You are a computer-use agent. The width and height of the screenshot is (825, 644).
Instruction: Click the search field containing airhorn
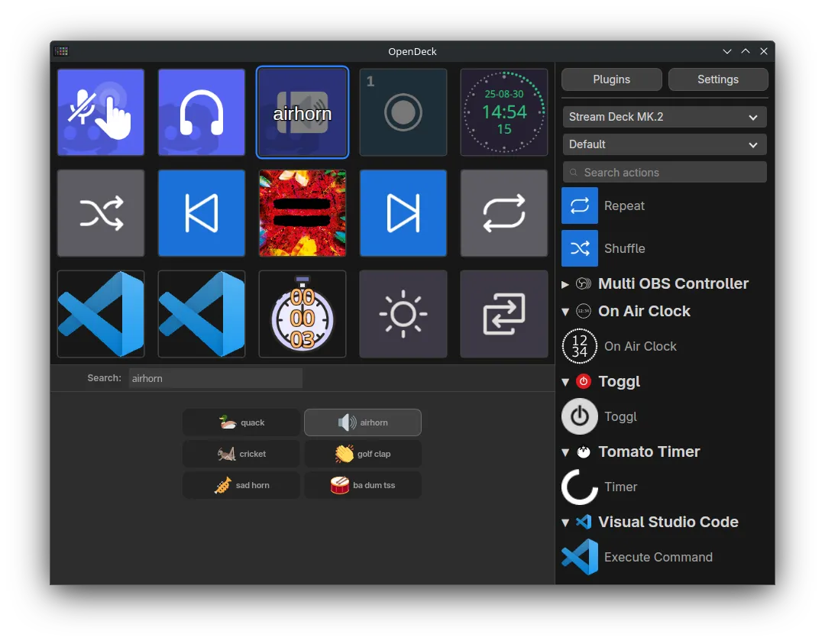215,377
